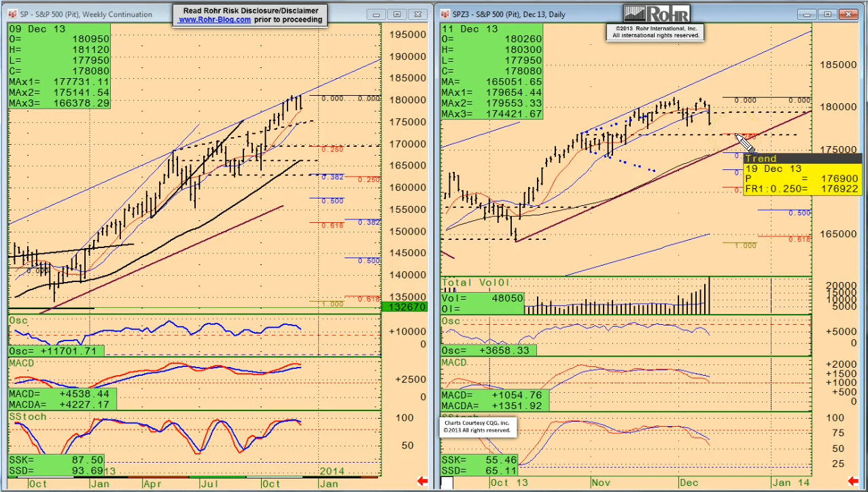The height and width of the screenshot is (492, 868).
Task: Maximize the SPZ3 daily chart window
Action: [827, 14]
